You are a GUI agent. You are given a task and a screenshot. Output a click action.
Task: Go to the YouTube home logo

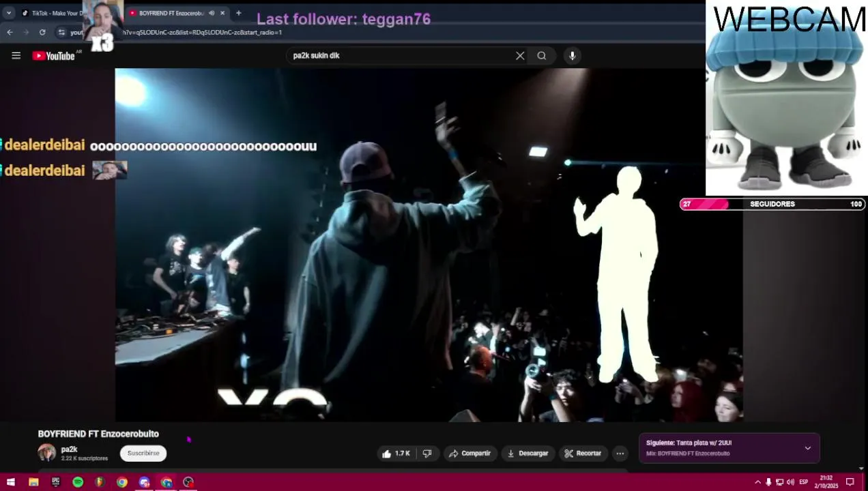pos(54,56)
